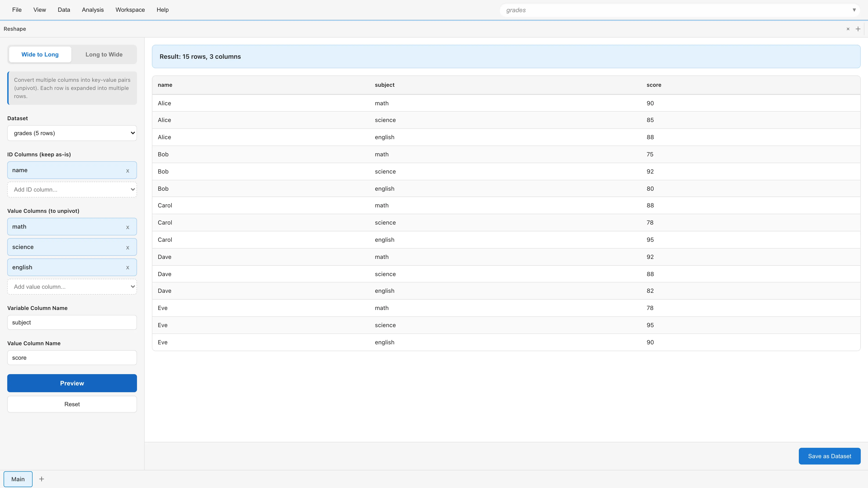868x488 pixels.
Task: Open the Add ID column dropdown
Action: tap(72, 190)
